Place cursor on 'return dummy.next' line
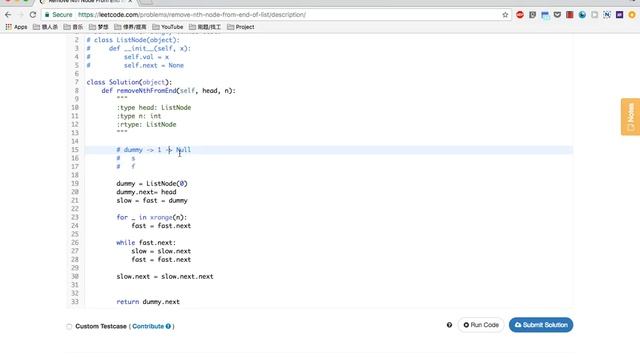The image size is (640, 360). [148, 302]
